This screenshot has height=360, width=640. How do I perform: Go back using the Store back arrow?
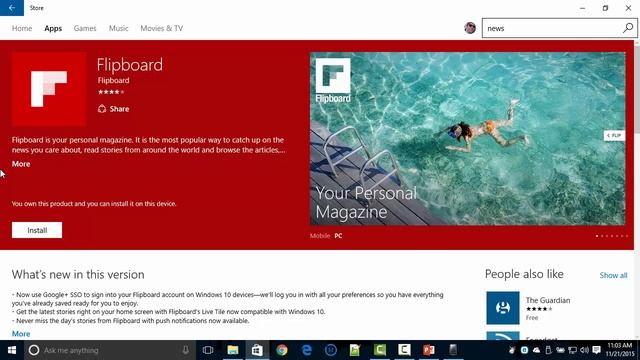pos(12,8)
